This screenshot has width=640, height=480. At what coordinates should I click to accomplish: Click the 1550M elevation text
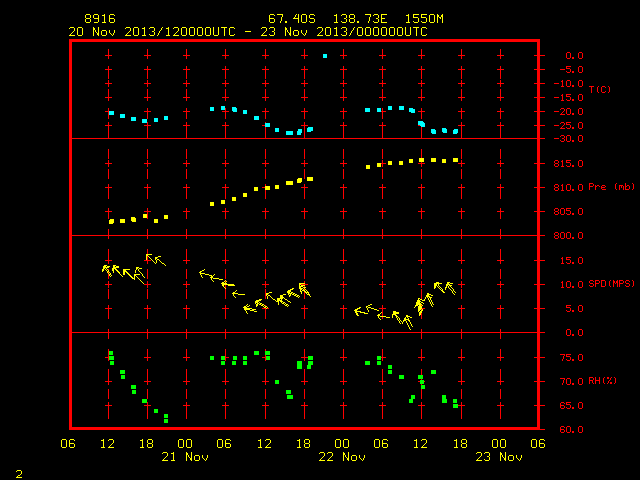424,19
